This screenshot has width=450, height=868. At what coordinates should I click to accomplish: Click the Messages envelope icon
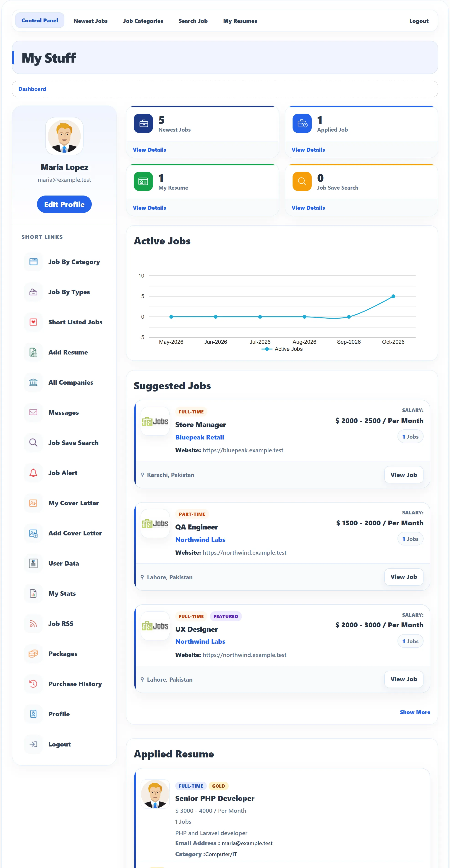33,413
